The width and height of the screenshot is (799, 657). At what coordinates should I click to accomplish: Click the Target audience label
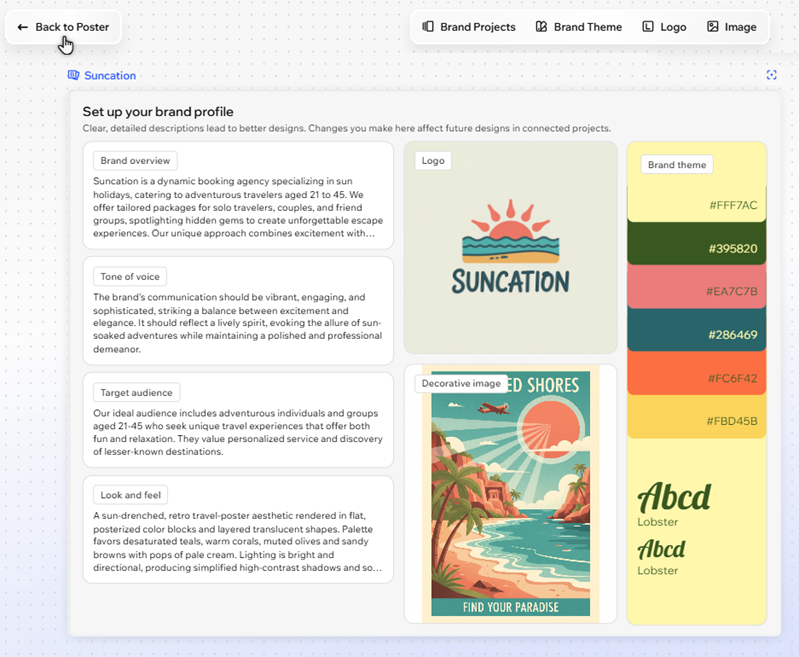click(137, 392)
